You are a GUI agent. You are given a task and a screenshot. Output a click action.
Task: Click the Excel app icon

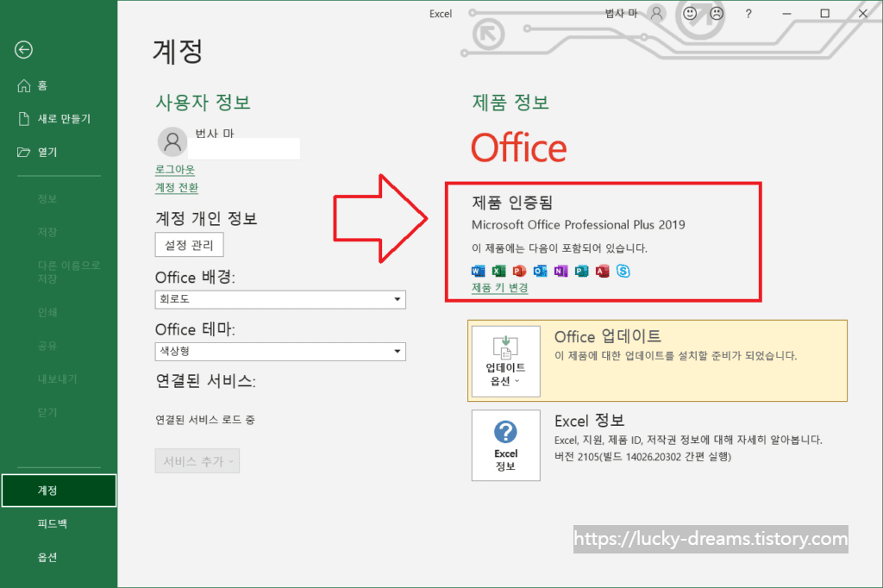point(499,271)
